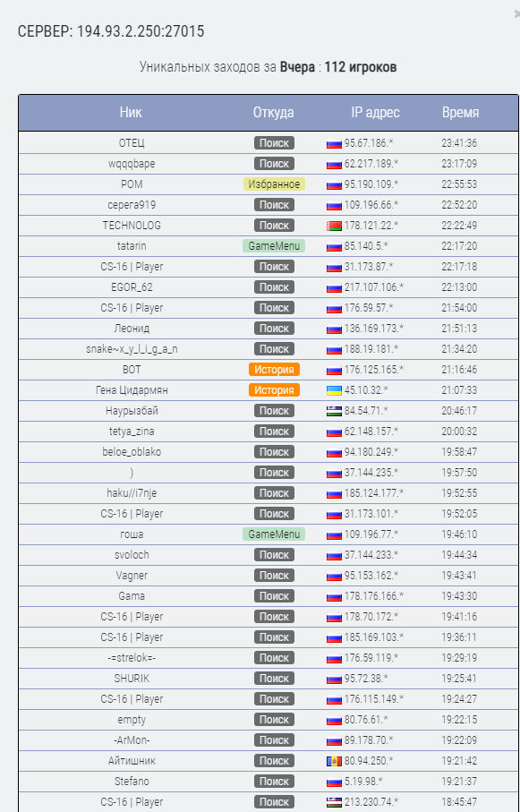
Task: Click the Ukraine flag beside 45.10.32.*
Action: [334, 390]
